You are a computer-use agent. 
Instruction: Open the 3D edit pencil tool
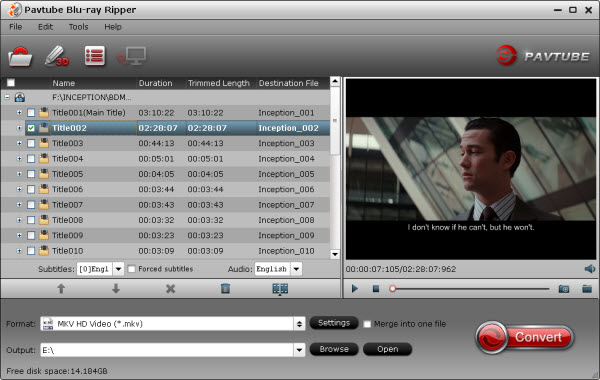coord(57,56)
